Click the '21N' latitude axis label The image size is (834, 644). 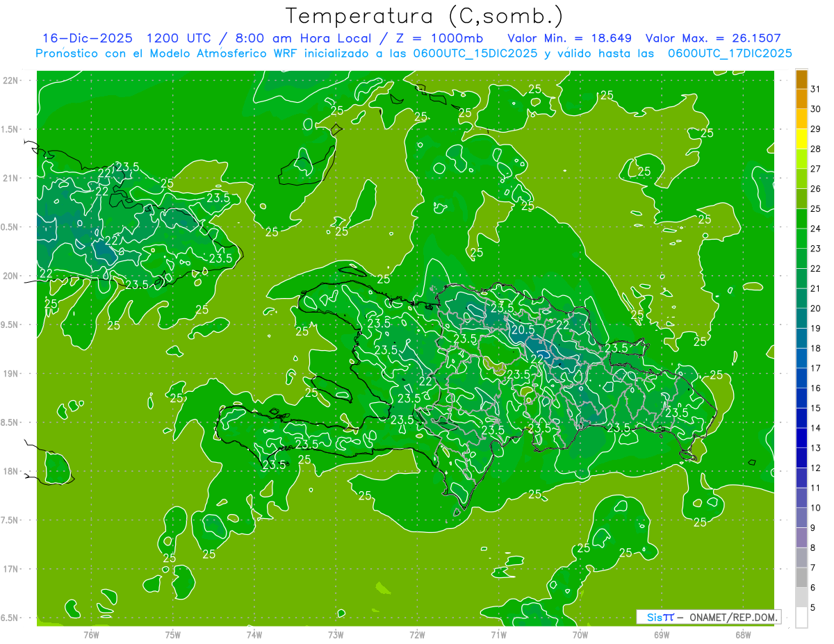(10, 178)
